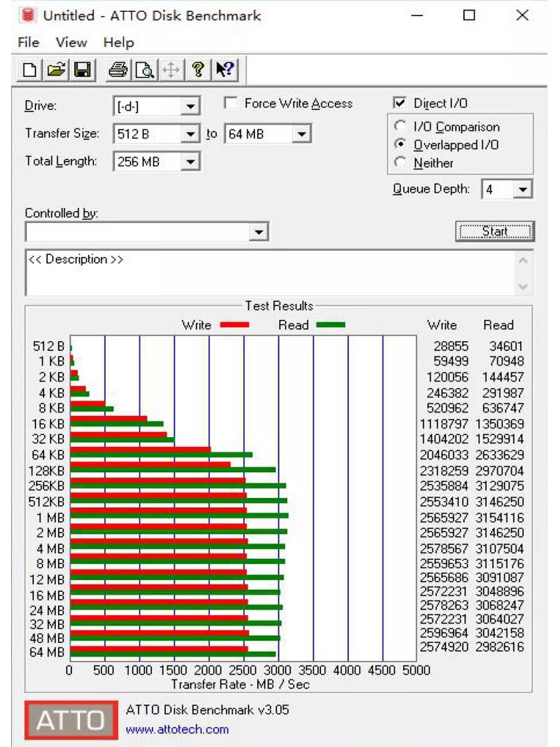The image size is (560, 747).
Task: Click the red Write legend swatch
Action: tap(235, 325)
